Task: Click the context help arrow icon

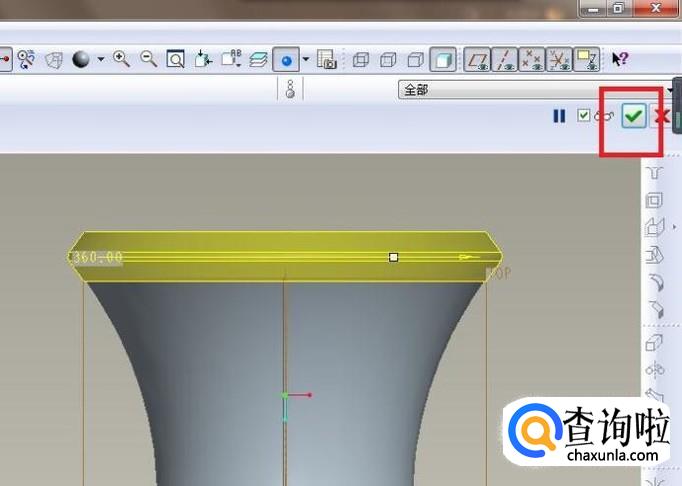Action: click(619, 59)
